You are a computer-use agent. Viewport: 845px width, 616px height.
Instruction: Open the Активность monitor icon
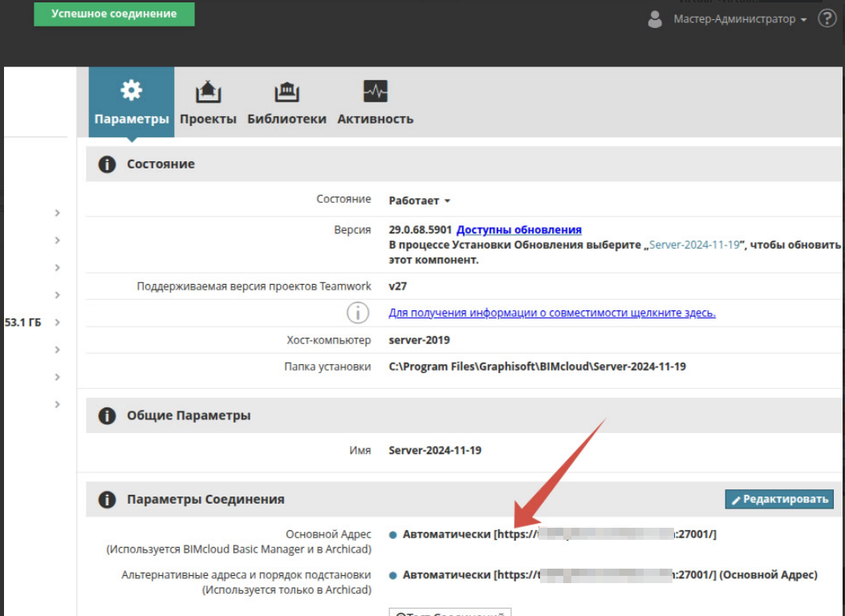click(375, 91)
